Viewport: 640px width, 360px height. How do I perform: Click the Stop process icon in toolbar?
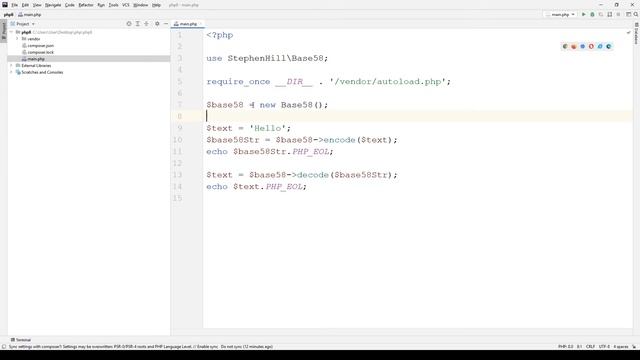618,14
